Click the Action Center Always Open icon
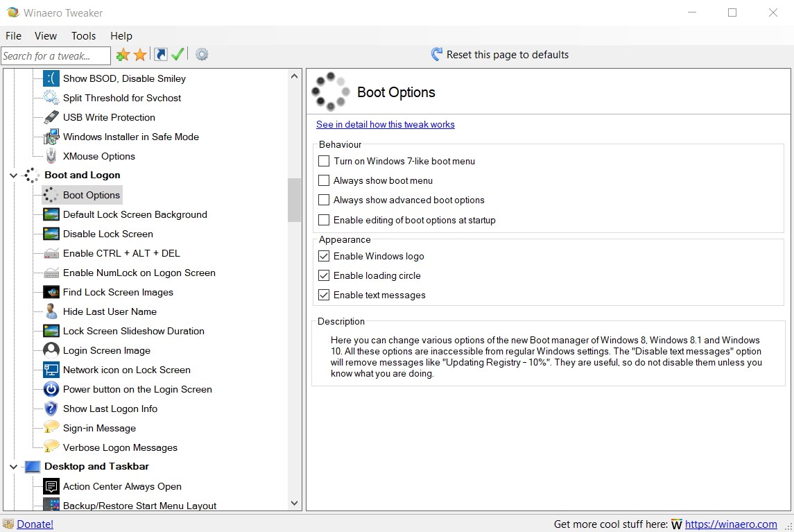 coord(51,486)
